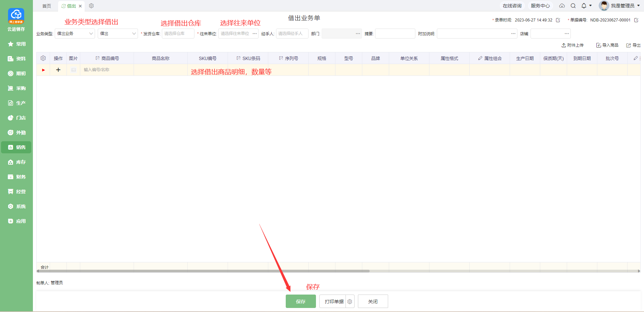Open 服务中心
Viewport: 644px width, 312px height.
tap(540, 6)
